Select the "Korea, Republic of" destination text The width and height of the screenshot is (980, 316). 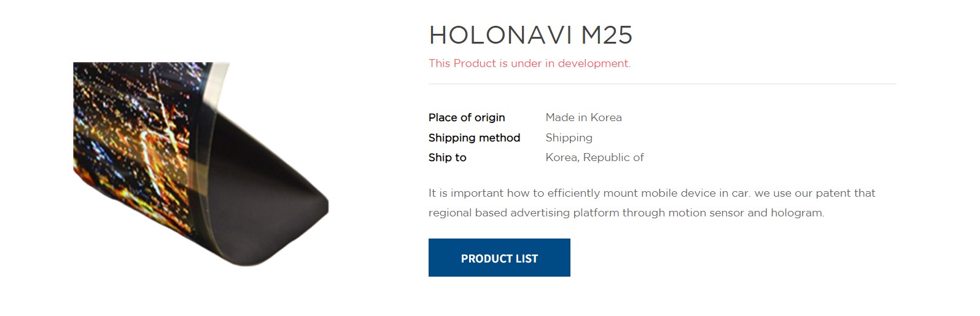(x=594, y=157)
